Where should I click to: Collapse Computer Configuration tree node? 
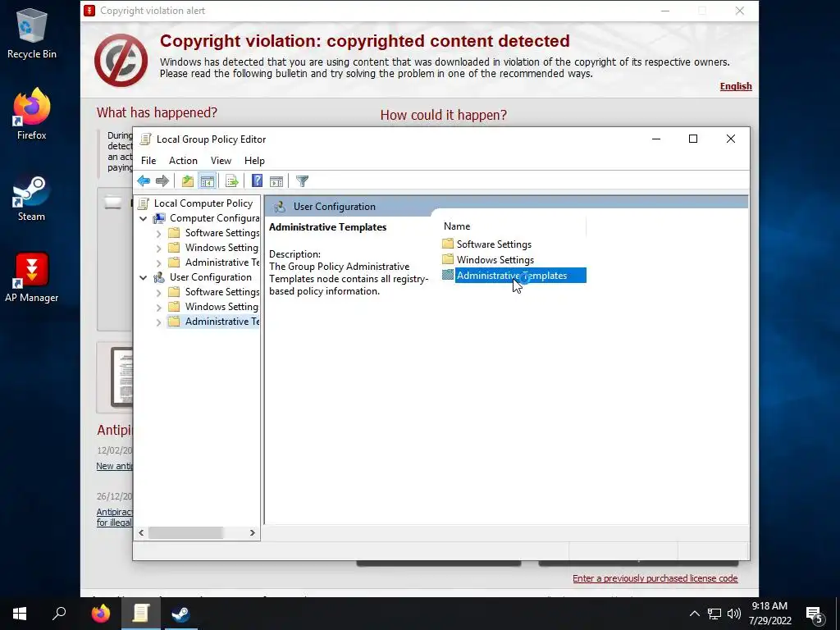pos(143,218)
